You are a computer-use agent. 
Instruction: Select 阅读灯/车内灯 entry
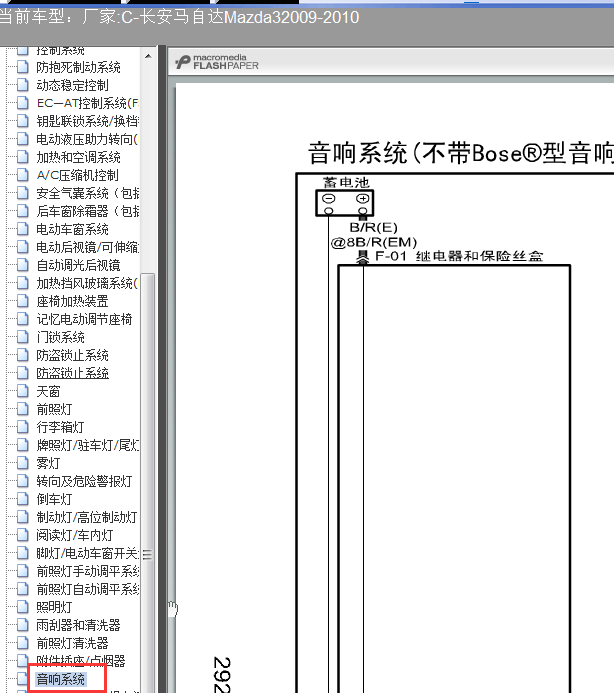(75, 535)
